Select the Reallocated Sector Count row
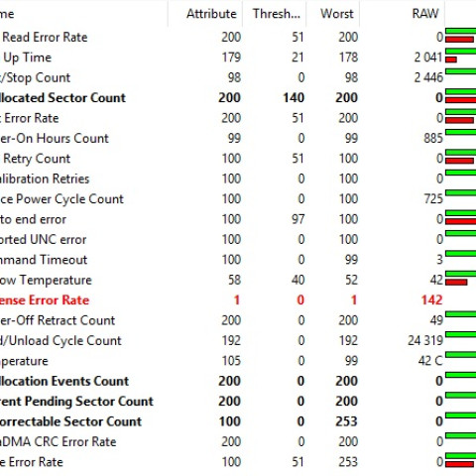476x476 pixels. pyautogui.click(x=238, y=98)
